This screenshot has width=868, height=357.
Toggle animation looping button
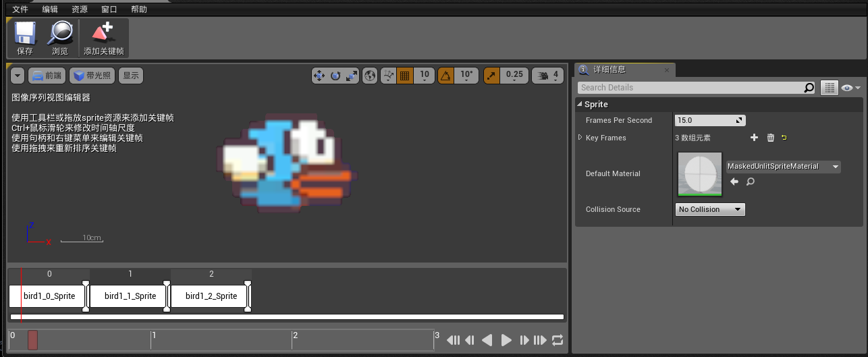tap(558, 340)
